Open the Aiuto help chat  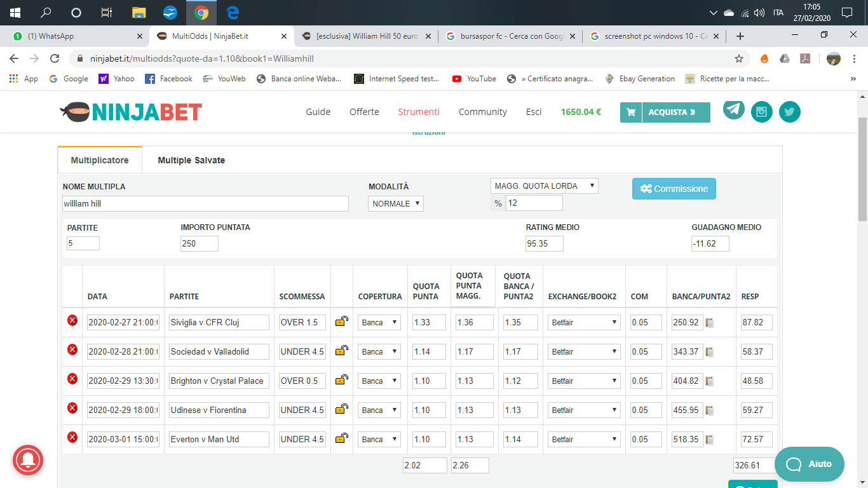click(x=810, y=464)
